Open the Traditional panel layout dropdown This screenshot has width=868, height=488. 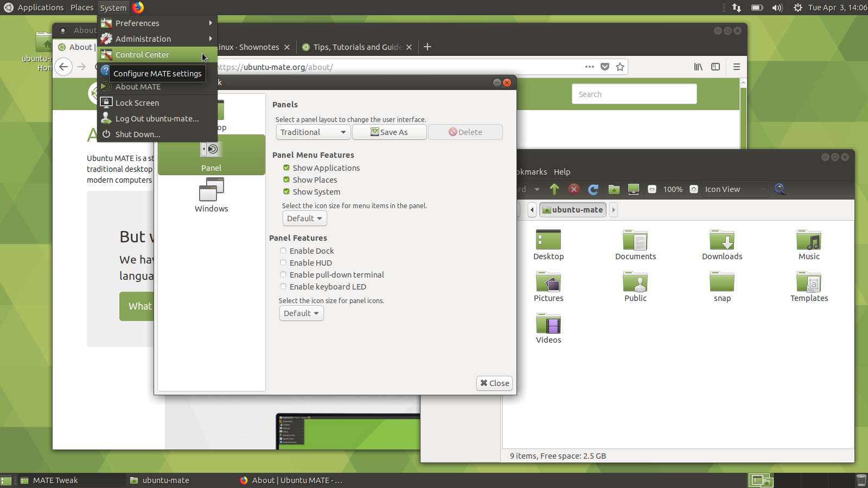click(x=313, y=132)
